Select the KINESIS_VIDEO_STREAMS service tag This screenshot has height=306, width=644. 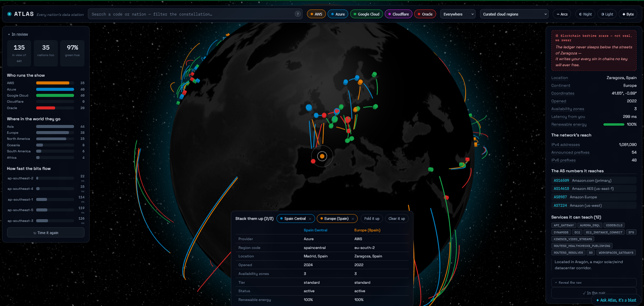pyautogui.click(x=573, y=239)
